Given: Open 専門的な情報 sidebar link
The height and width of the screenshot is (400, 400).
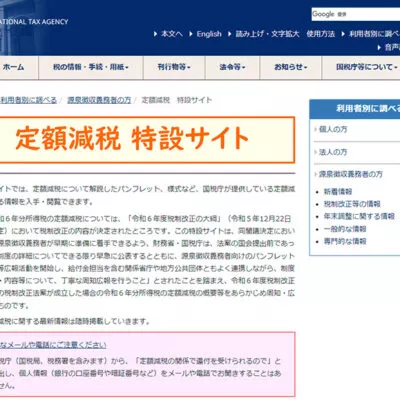Looking at the screenshot, I should pyautogui.click(x=345, y=241).
